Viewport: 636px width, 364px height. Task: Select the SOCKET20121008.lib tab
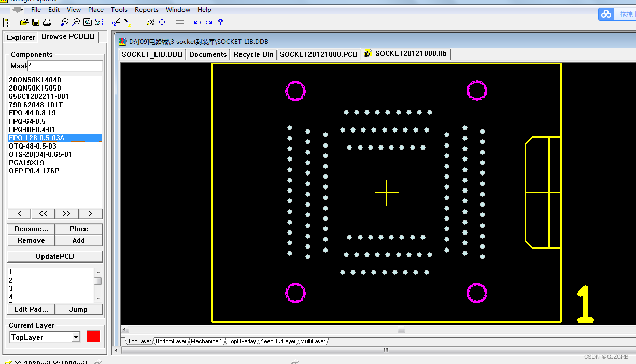tap(406, 53)
